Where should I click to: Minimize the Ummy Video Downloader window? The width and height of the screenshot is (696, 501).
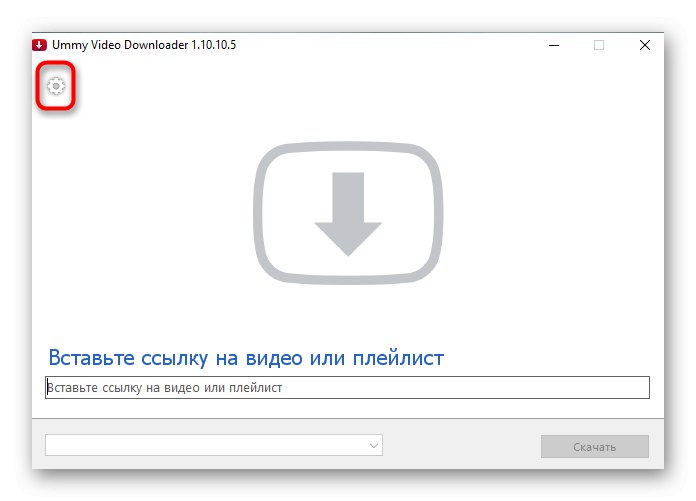pos(554,45)
